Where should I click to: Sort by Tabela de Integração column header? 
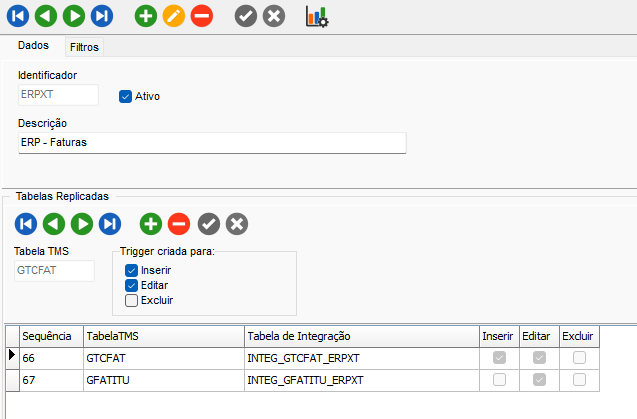pyautogui.click(x=360, y=336)
